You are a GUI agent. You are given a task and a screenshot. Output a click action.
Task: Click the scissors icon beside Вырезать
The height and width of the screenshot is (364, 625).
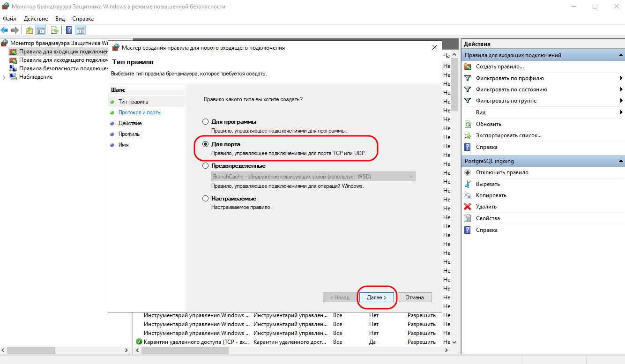(467, 184)
